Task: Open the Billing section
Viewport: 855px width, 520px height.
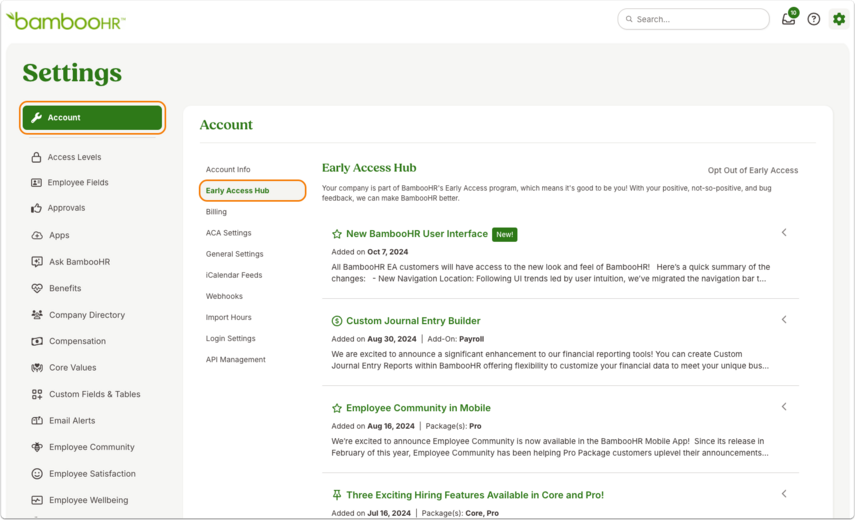Action: tap(216, 212)
